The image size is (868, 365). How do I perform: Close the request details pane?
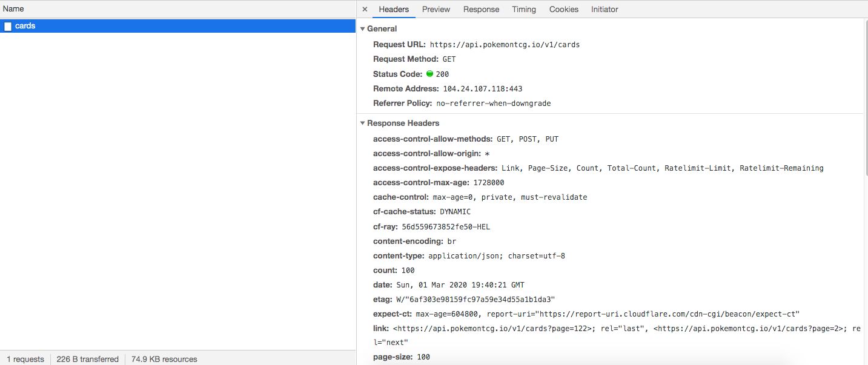(365, 9)
